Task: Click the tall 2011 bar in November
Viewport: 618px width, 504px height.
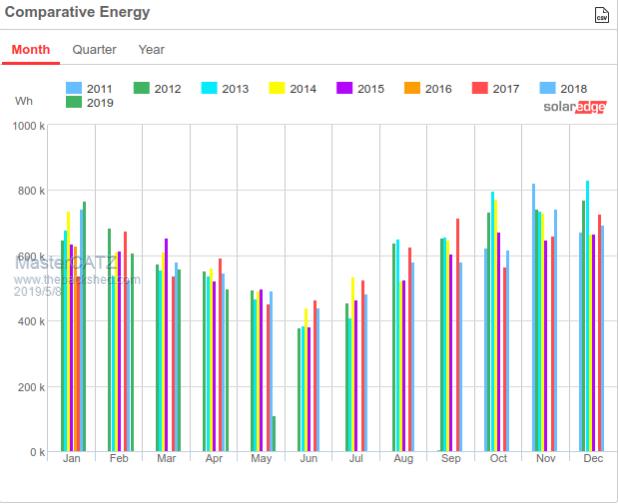Action: point(533,318)
